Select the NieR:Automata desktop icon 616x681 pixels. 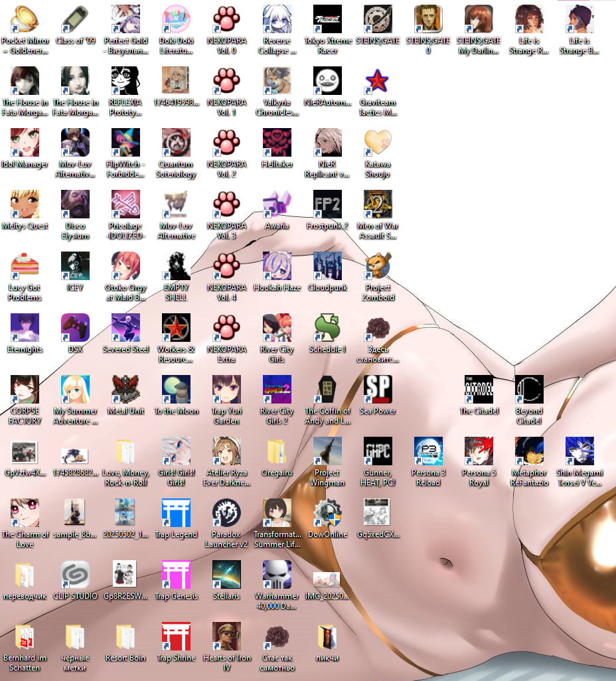(327, 81)
